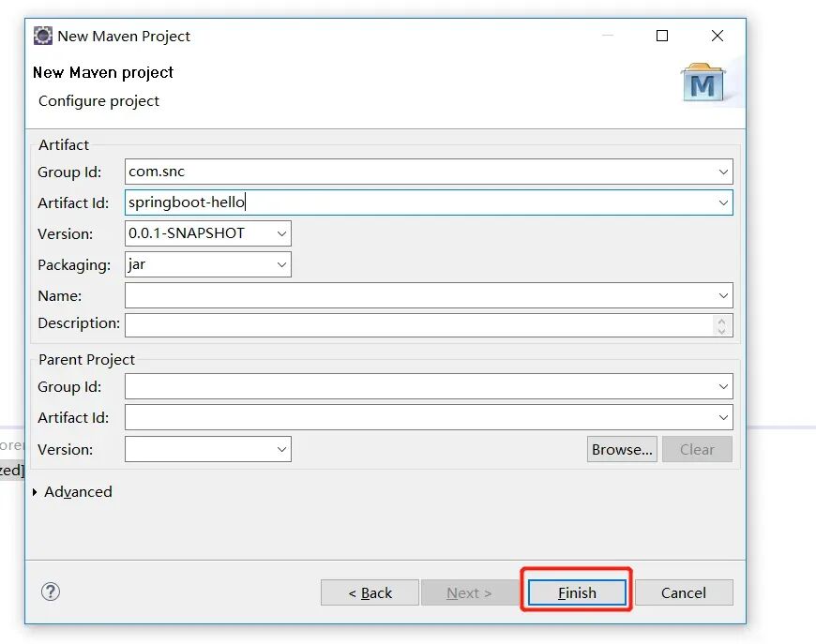
Task: Click the help question mark icon
Action: (x=51, y=592)
